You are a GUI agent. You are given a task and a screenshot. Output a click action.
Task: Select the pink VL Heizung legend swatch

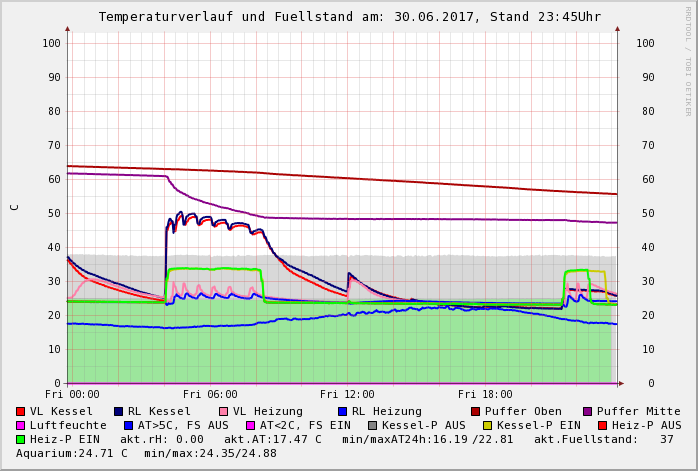[223, 411]
